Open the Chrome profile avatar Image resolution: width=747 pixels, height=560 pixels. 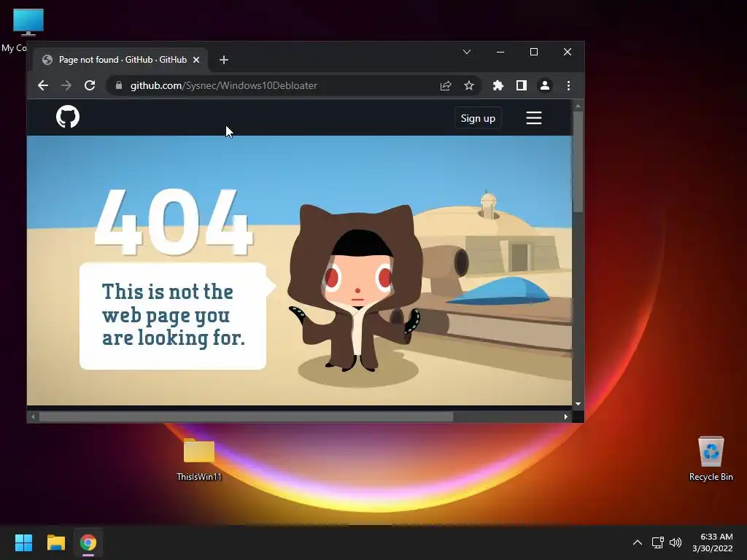(x=544, y=86)
